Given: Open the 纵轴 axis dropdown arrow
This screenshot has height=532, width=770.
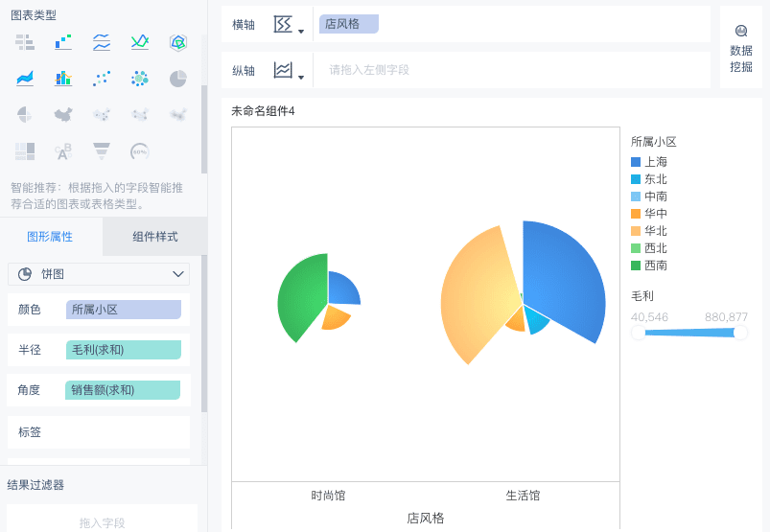Looking at the screenshot, I should 301,77.
